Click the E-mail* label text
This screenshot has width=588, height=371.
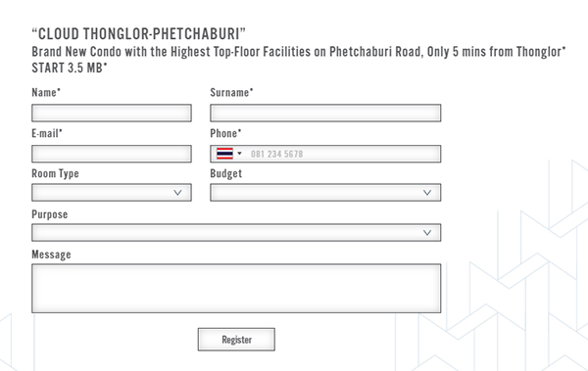click(47, 133)
